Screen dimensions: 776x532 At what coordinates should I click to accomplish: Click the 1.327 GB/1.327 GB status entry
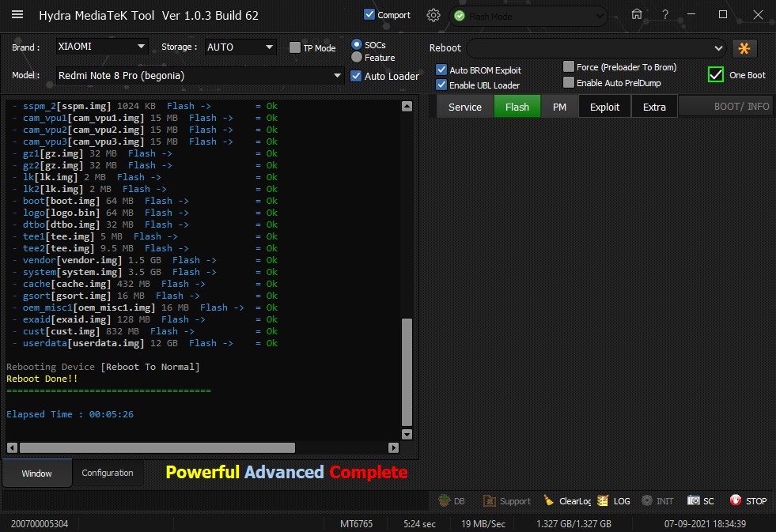(x=573, y=523)
